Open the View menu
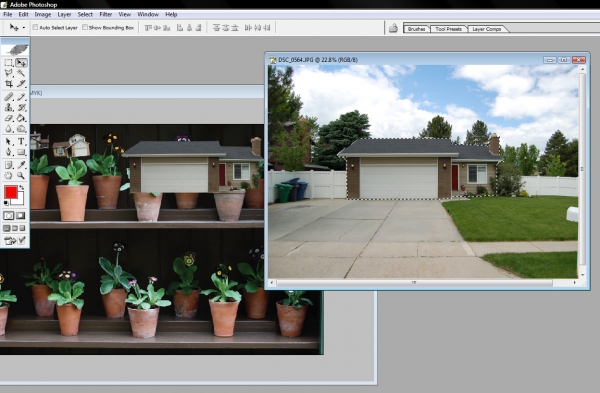This screenshot has height=393, width=600. coord(125,15)
